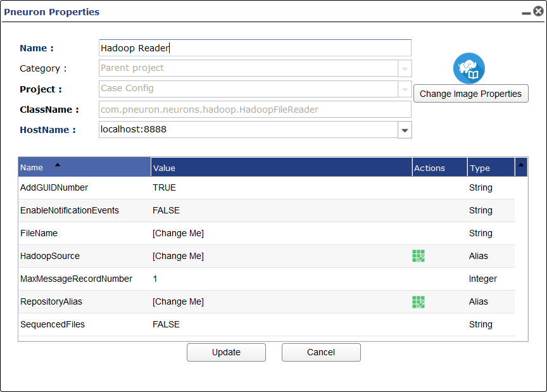Click Change Image Properties button

(470, 94)
